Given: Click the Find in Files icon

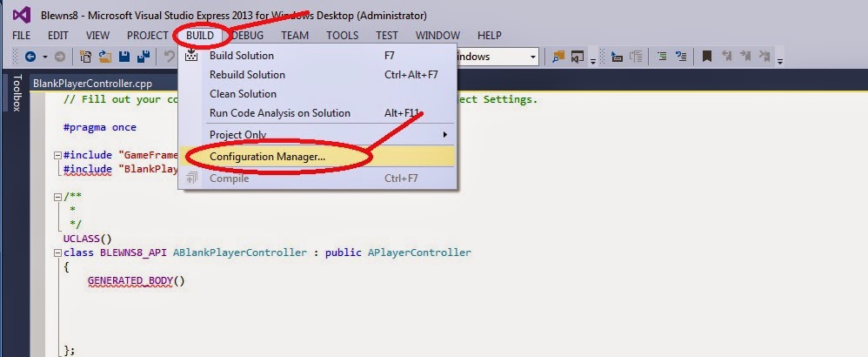Looking at the screenshot, I should (x=558, y=57).
